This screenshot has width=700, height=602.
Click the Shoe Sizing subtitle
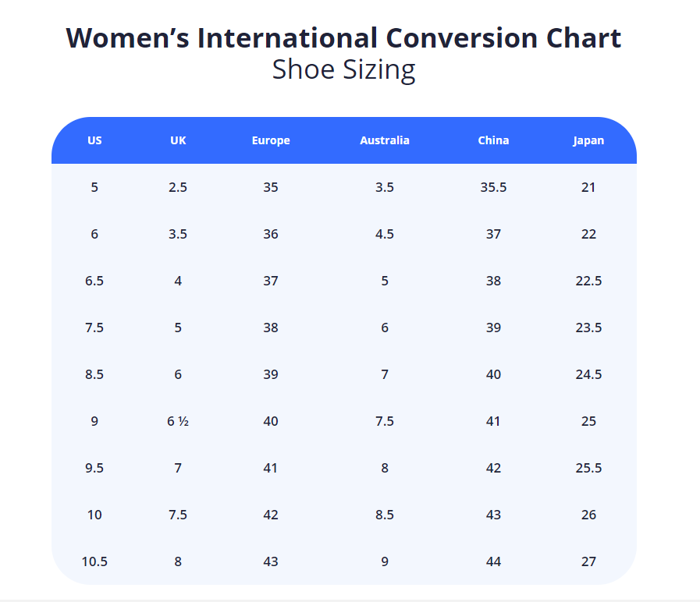pyautogui.click(x=343, y=70)
